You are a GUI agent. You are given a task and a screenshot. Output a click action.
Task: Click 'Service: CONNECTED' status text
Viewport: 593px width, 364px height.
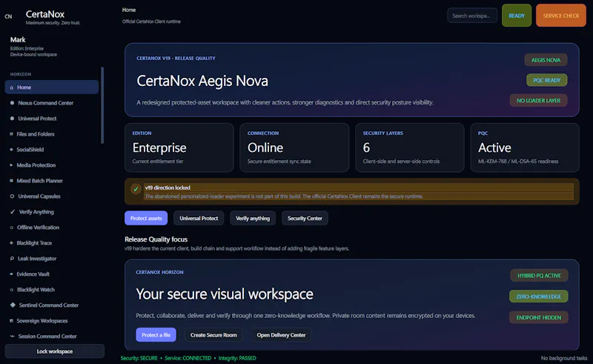pyautogui.click(x=188, y=358)
